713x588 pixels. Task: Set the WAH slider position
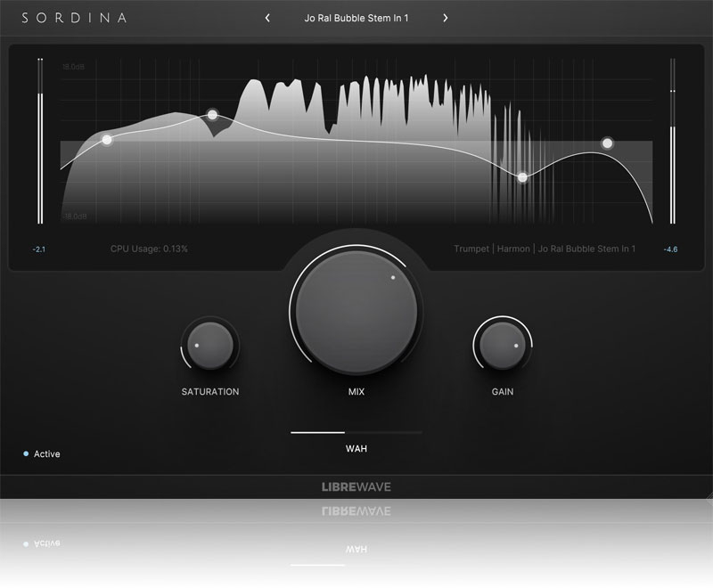(345, 432)
